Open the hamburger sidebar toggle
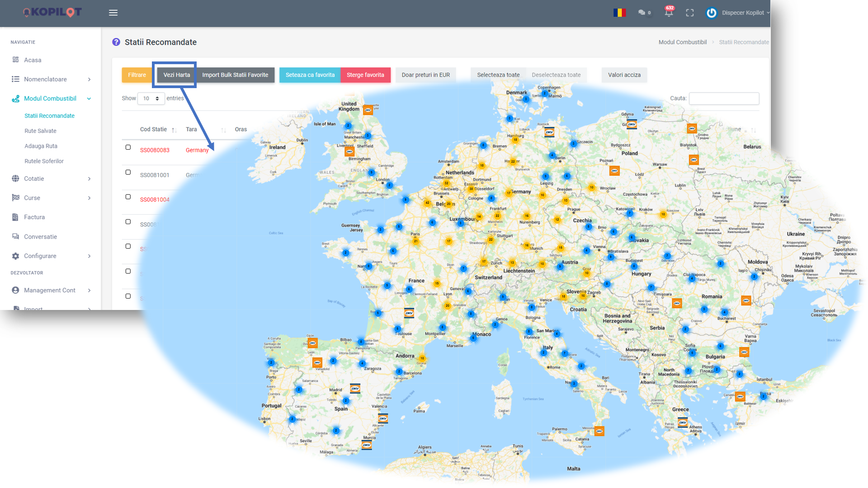This screenshot has height=488, width=868. click(113, 13)
